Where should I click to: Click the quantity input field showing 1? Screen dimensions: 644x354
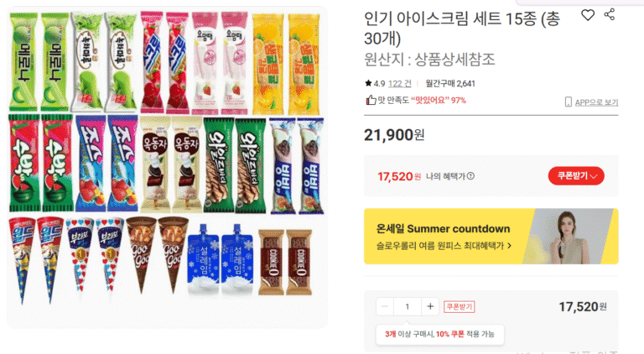[x=408, y=306]
